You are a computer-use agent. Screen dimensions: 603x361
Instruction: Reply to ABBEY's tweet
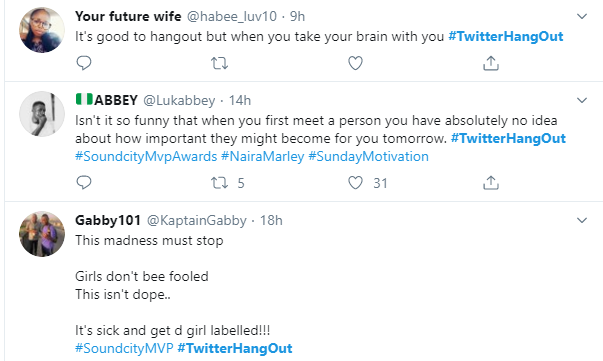tap(84, 183)
